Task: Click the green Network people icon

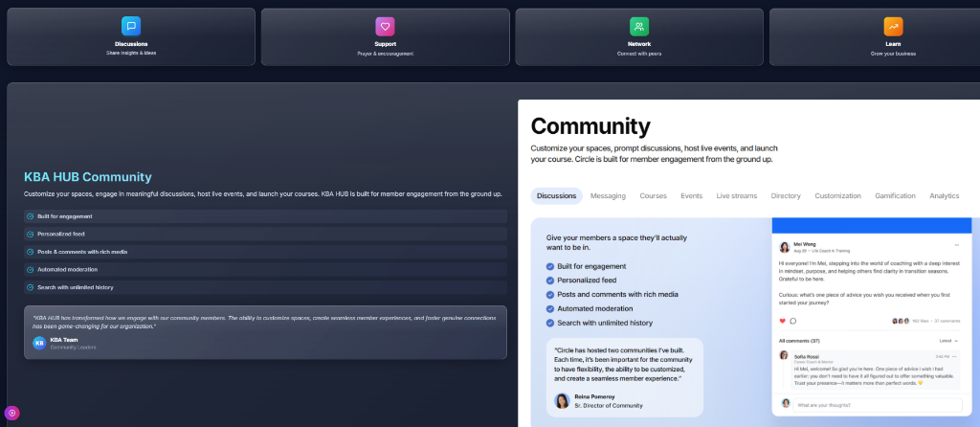Action: (638, 26)
